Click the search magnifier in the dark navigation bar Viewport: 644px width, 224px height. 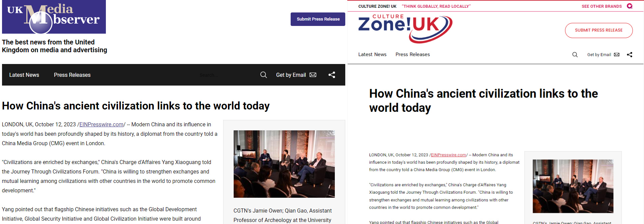[x=263, y=75]
